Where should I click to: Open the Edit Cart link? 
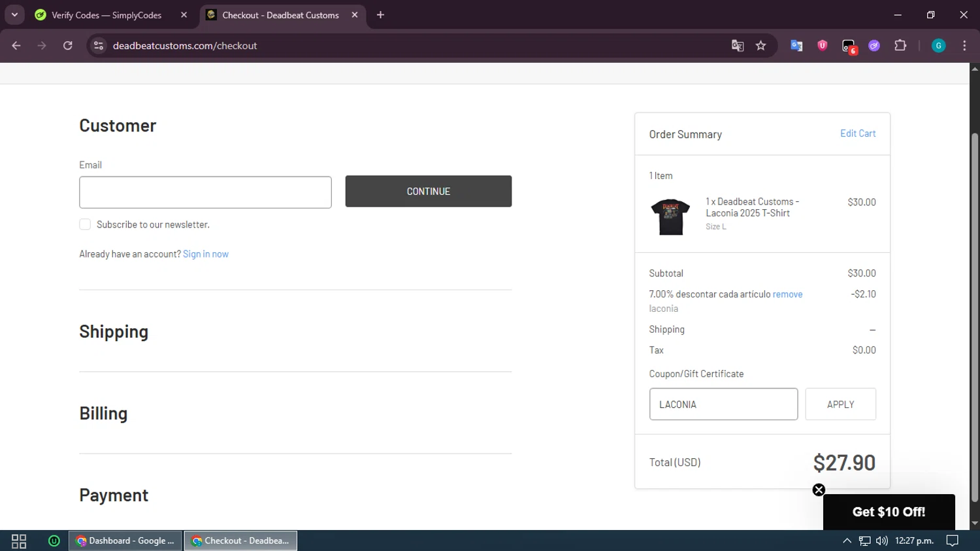pos(858,133)
